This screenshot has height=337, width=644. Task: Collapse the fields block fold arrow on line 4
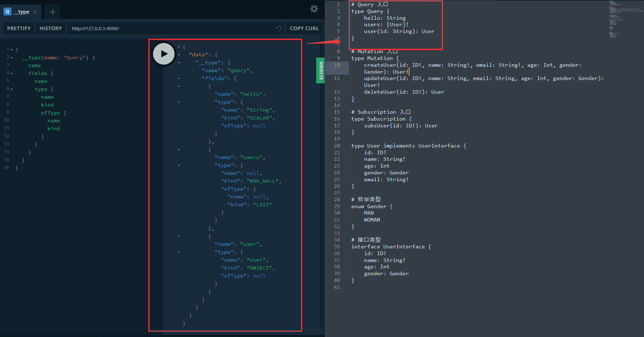coord(12,73)
